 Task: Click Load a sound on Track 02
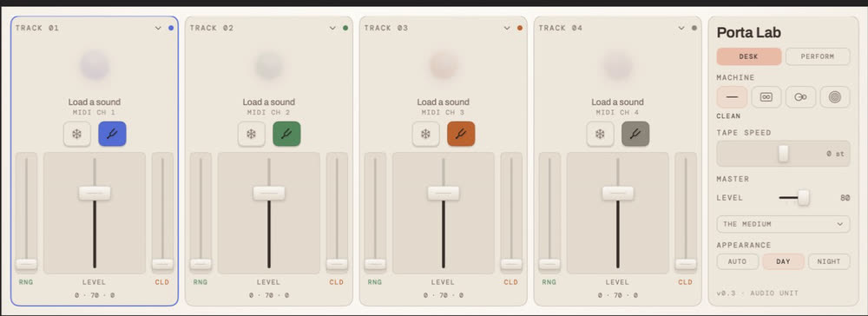click(269, 102)
